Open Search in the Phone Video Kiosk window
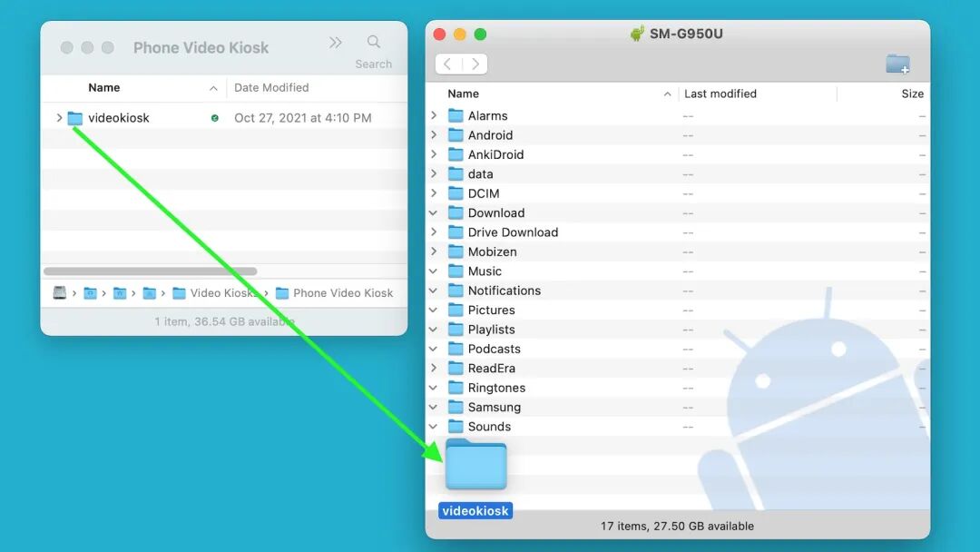 (x=374, y=42)
